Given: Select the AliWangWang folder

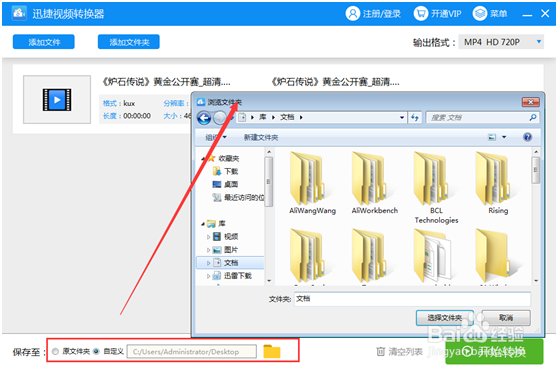Looking at the screenshot, I should 312,183.
